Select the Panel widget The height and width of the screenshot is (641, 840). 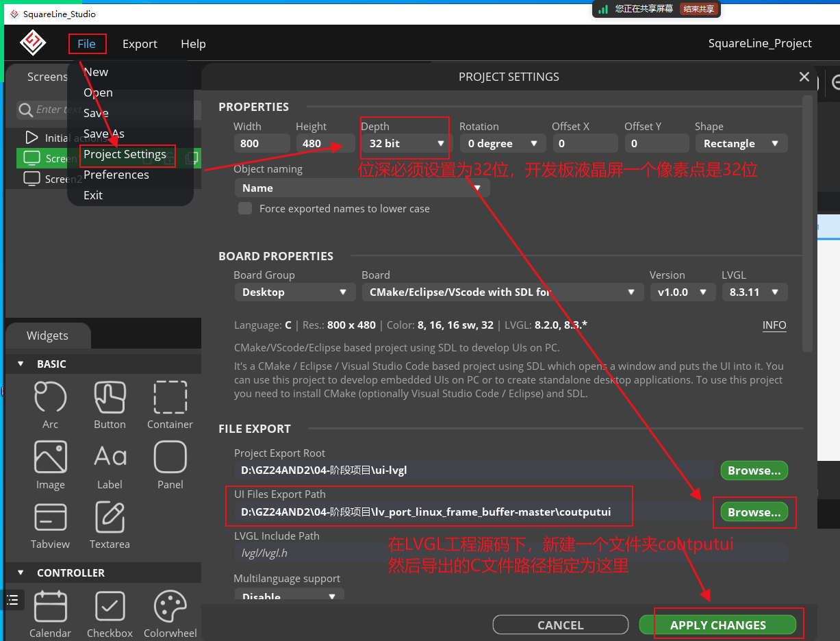point(170,465)
